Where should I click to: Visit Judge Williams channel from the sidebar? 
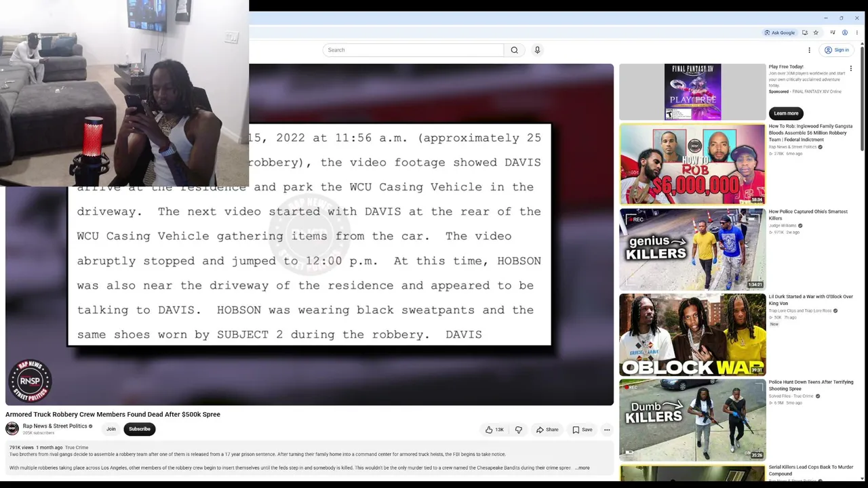tap(783, 226)
